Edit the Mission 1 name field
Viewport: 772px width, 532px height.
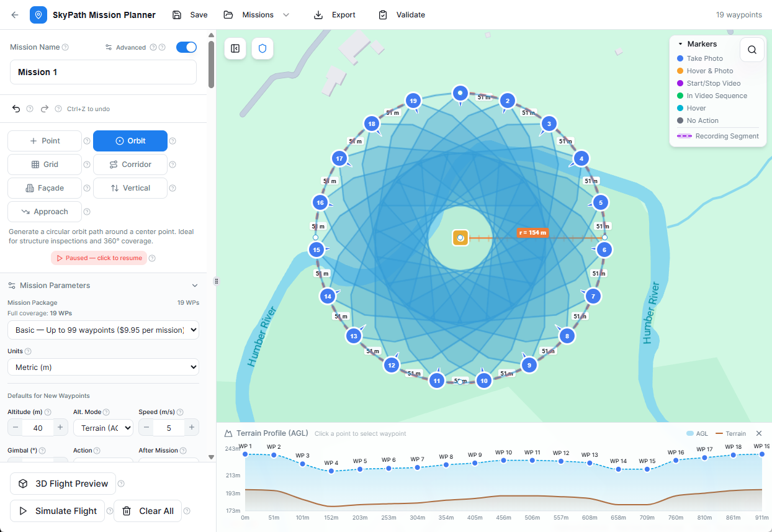(103, 72)
